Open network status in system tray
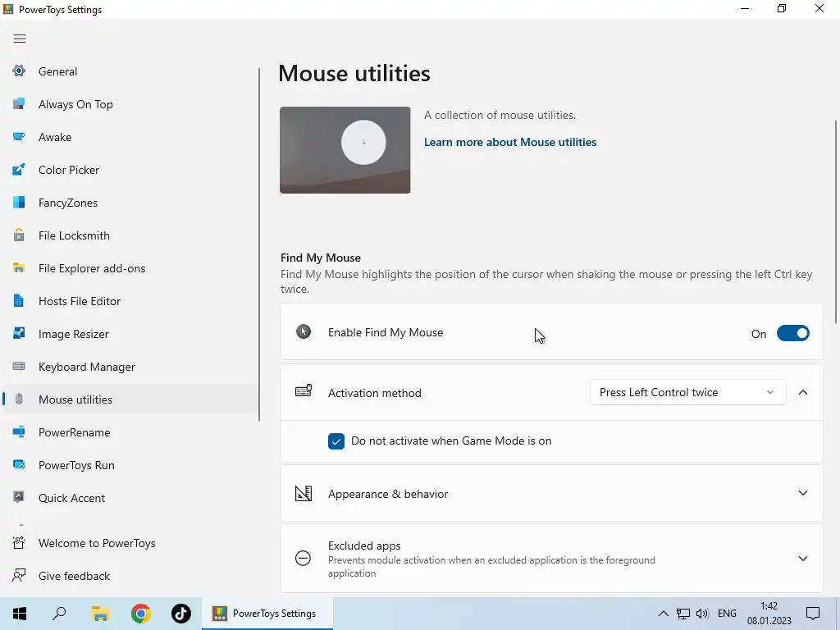Viewport: 840px width, 630px height. 683,614
